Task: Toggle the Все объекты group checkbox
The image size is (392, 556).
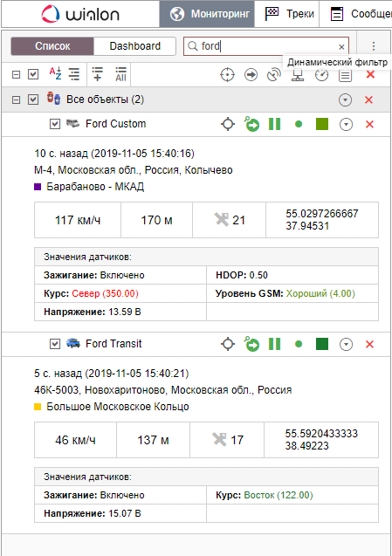Action: 33,100
